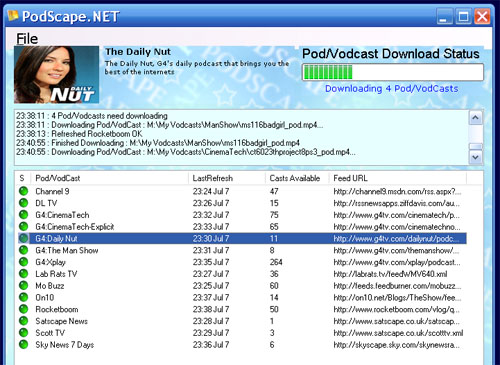Click the g4tv.com/dailynut feed URL cell

pos(396,239)
